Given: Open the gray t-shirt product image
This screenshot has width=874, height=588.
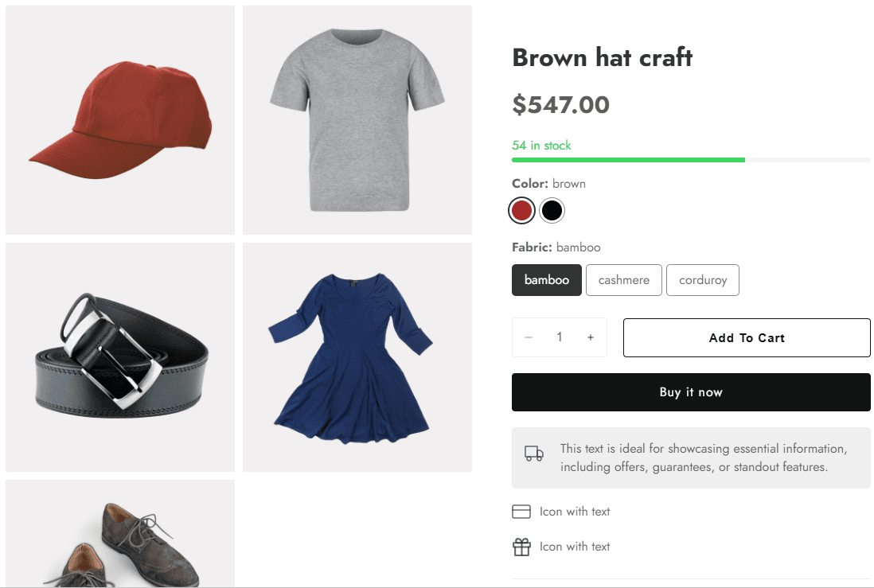Looking at the screenshot, I should point(357,120).
